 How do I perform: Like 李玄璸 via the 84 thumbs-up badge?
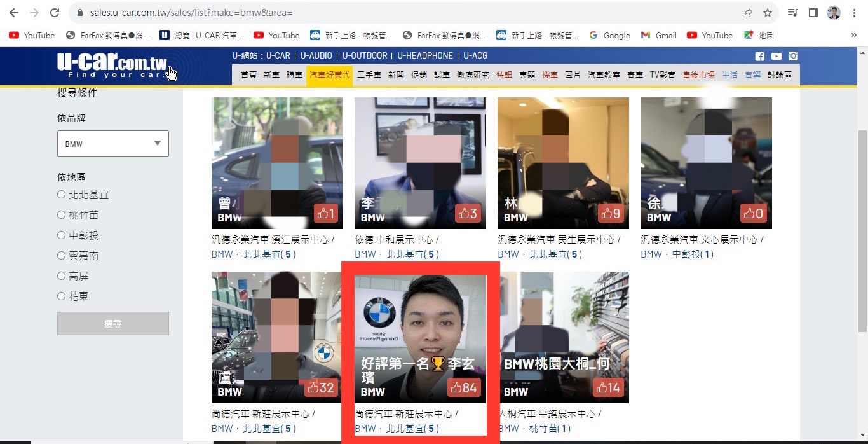click(463, 388)
